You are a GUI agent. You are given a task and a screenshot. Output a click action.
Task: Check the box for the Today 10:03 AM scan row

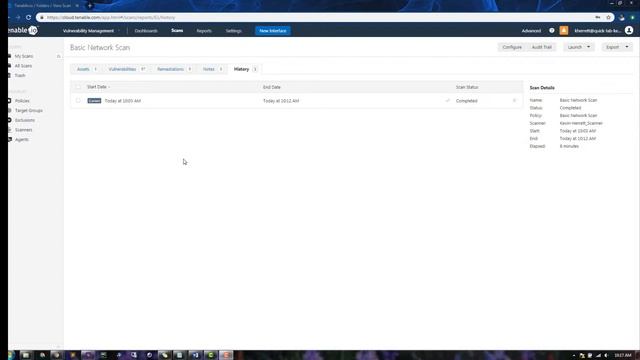(x=78, y=100)
